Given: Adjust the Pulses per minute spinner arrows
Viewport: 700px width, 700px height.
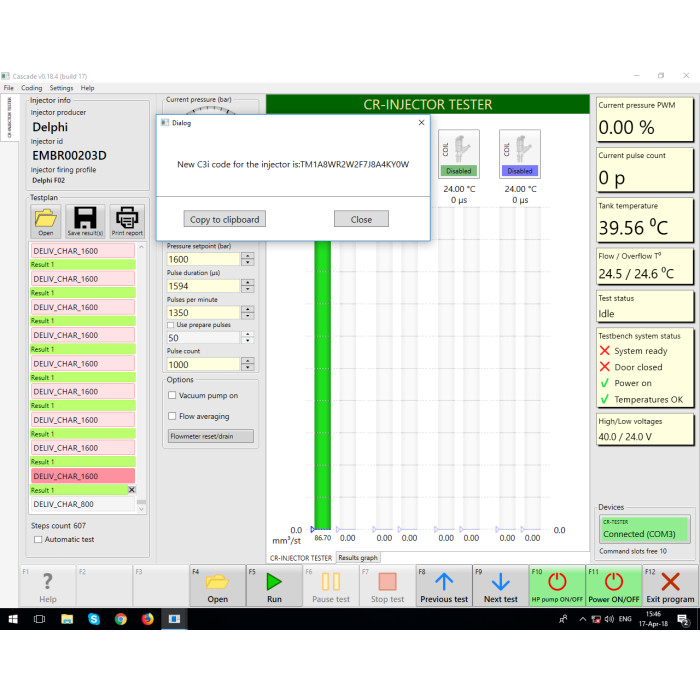Looking at the screenshot, I should pos(248,313).
